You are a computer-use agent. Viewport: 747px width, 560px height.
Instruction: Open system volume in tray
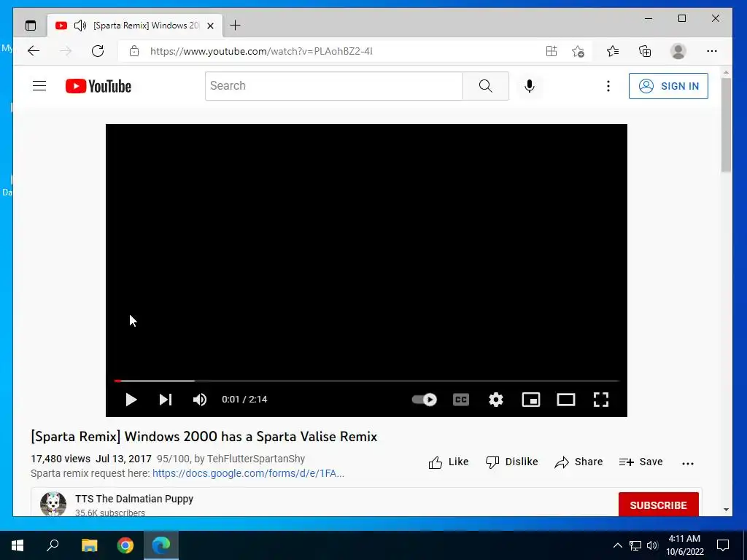coord(652,545)
